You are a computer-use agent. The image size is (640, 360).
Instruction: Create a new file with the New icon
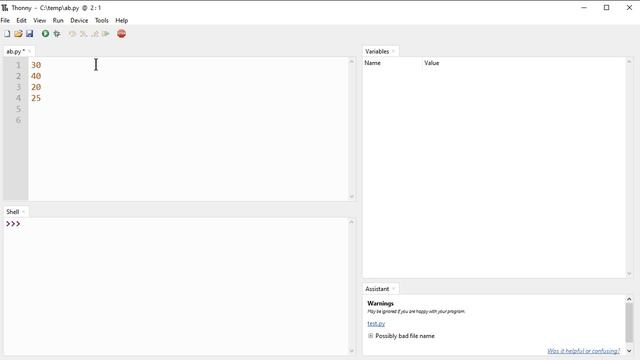coord(7,34)
